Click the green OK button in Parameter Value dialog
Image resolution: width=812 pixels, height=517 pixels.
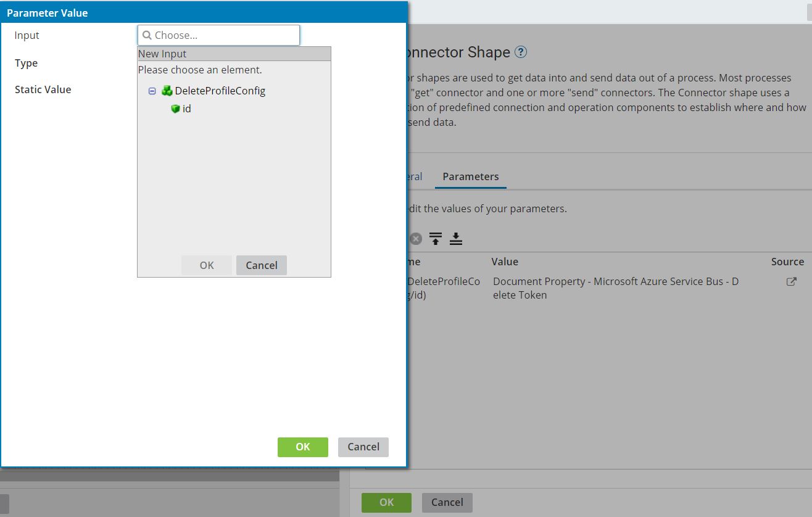pyautogui.click(x=302, y=447)
